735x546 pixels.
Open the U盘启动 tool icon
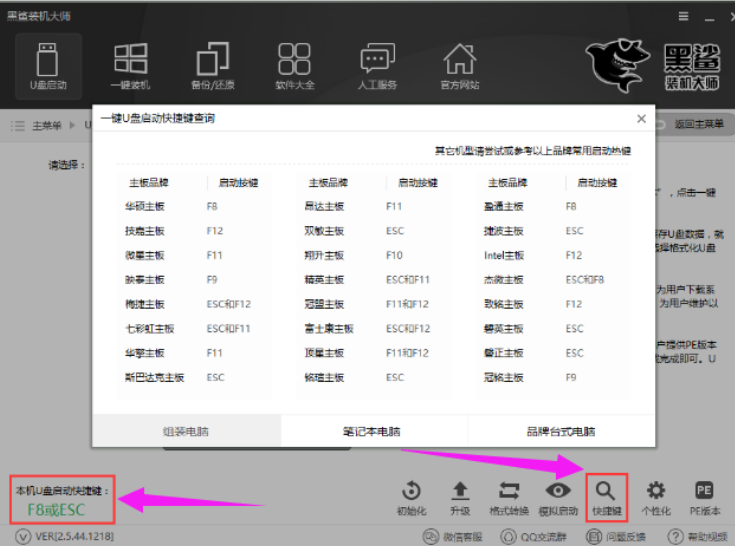tap(48, 66)
